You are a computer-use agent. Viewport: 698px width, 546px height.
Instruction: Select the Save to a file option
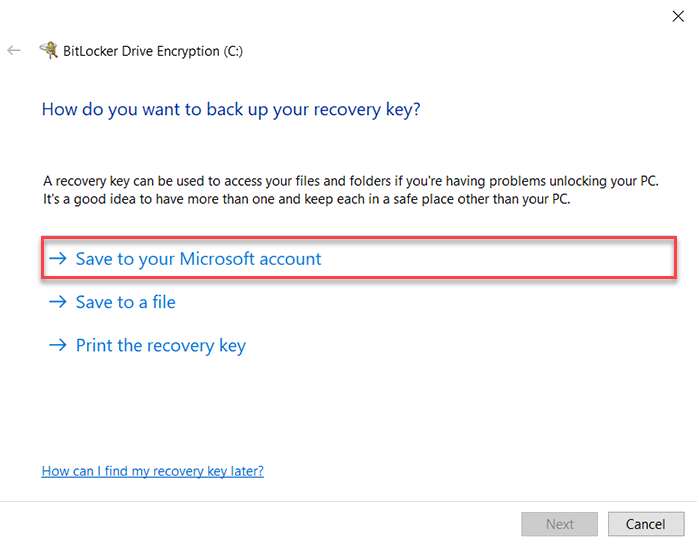click(125, 302)
